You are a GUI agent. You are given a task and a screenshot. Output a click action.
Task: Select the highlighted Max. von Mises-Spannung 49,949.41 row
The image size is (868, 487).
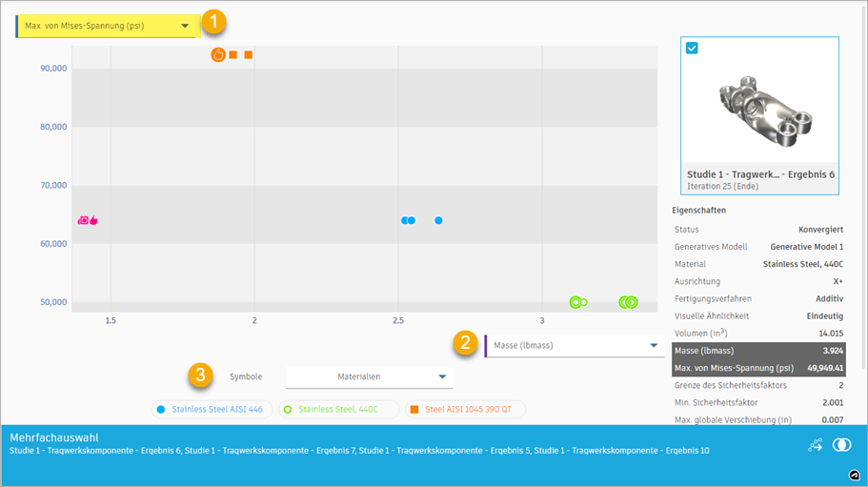[758, 368]
